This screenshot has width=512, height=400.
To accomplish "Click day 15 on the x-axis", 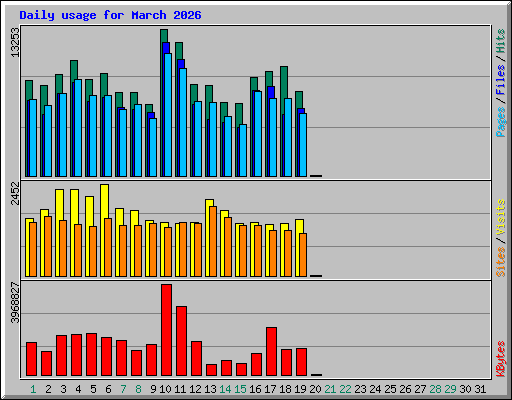I will coord(240,389).
